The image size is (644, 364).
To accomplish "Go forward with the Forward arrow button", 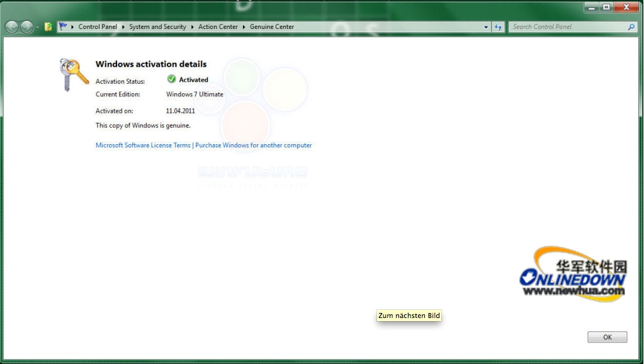I will coord(26,27).
